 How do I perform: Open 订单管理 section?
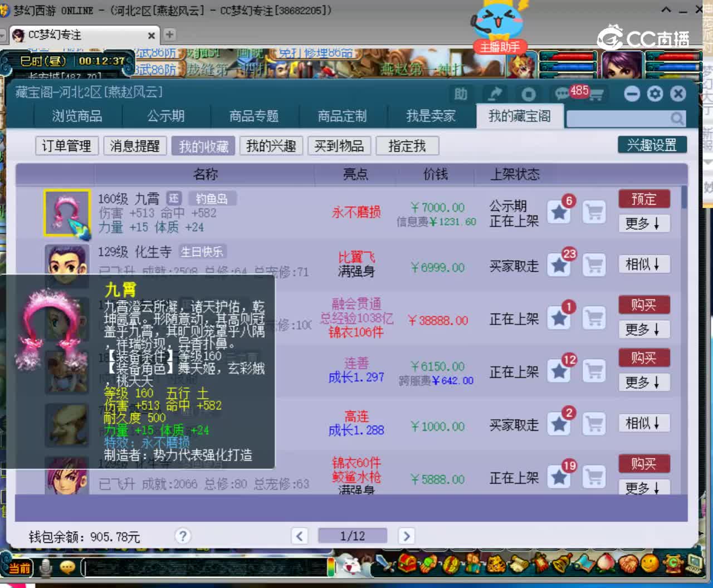point(67,146)
